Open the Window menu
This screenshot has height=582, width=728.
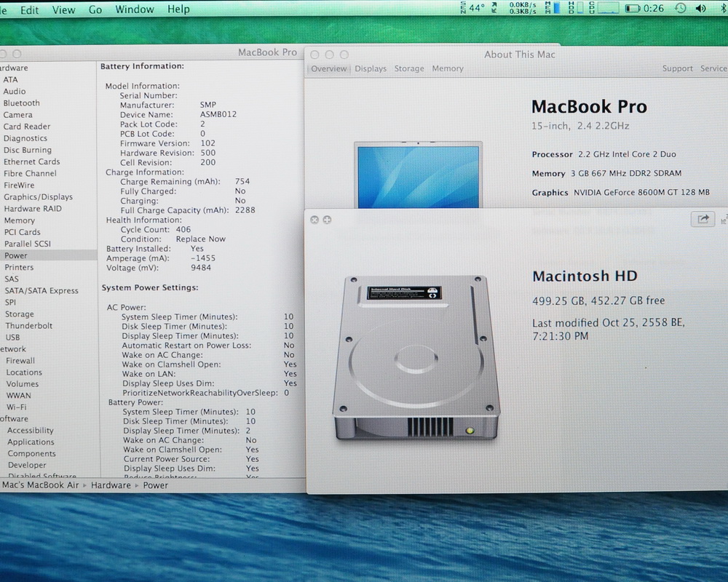[x=135, y=9]
